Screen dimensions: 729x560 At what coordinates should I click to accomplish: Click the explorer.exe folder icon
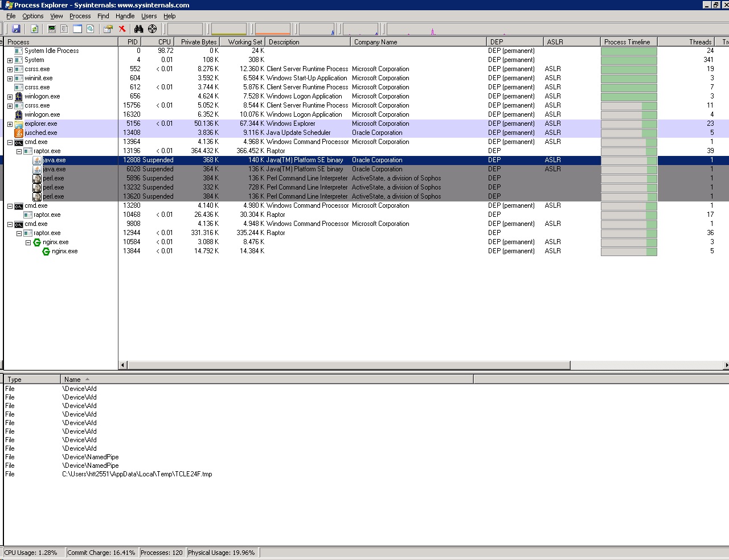click(x=19, y=123)
